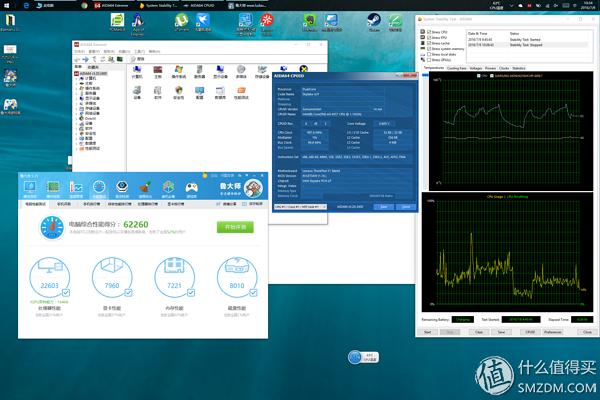Uncheck the 磁盘性能 8010 score checkbox
This screenshot has width=600, height=400.
pyautogui.click(x=253, y=293)
